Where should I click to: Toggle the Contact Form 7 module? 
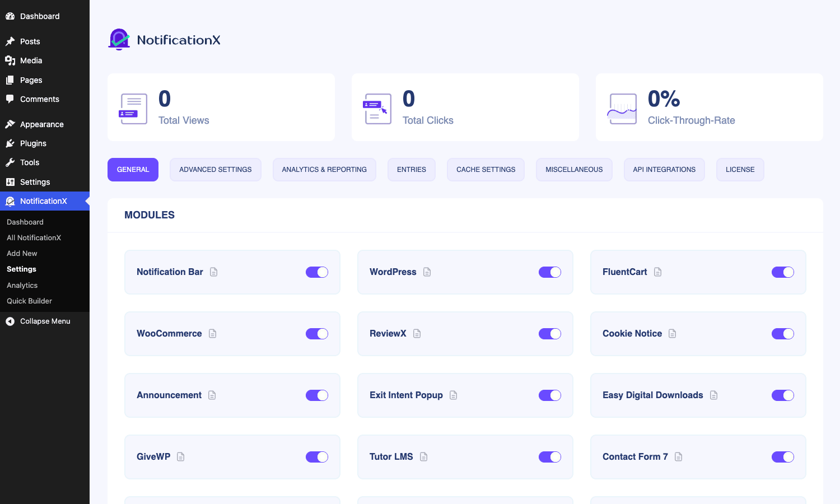coord(783,457)
